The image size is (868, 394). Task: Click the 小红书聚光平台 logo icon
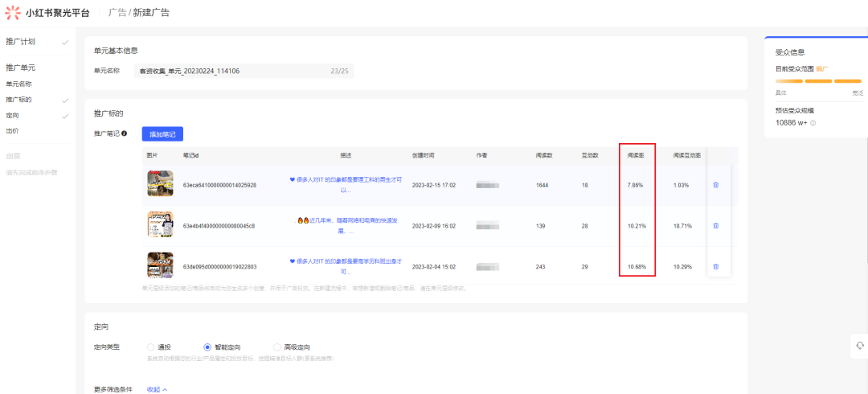(x=12, y=12)
